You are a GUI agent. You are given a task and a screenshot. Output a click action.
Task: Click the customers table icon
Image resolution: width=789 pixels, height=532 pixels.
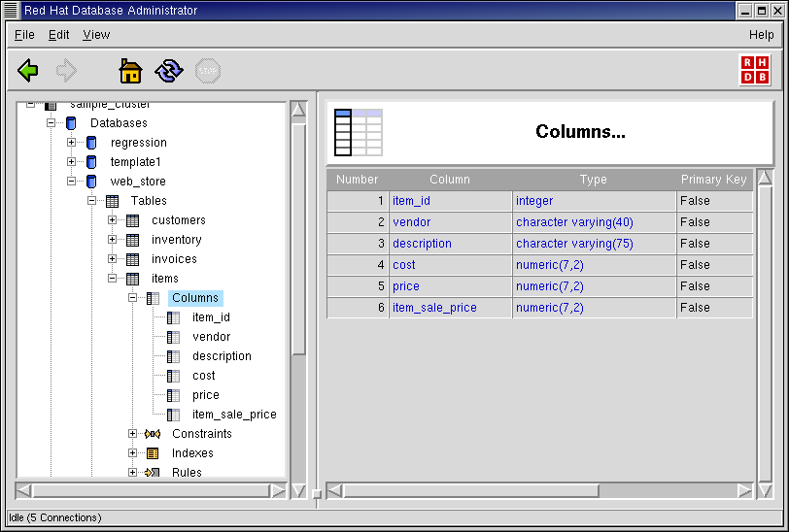pos(133,220)
